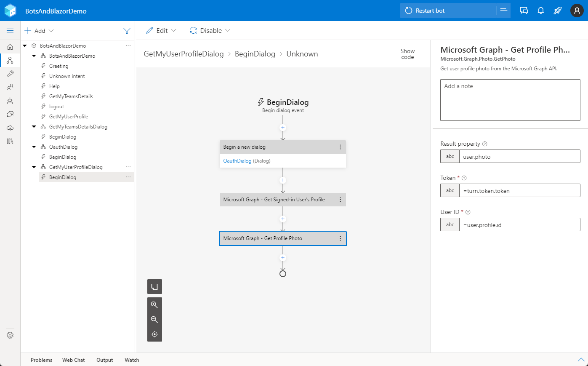Recenter the canvas view
This screenshot has width=588, height=366.
click(x=154, y=334)
